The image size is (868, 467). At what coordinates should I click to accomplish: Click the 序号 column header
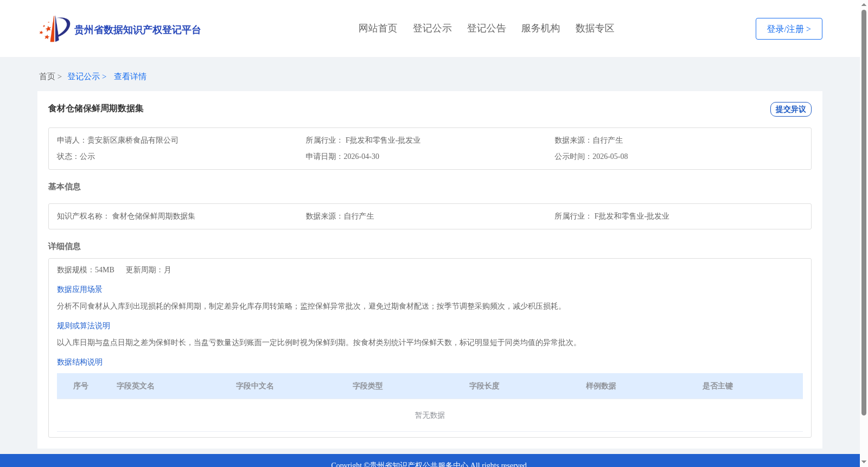[81, 386]
